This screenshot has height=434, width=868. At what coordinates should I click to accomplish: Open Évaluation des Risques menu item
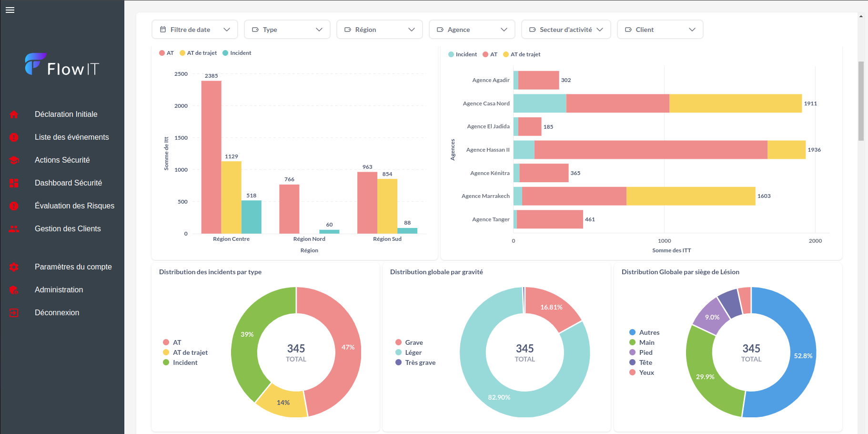click(x=74, y=206)
